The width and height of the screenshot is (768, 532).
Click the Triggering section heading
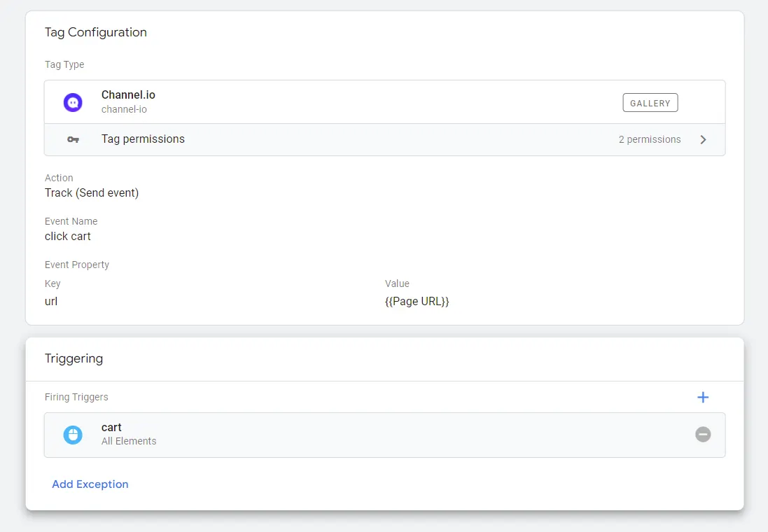(74, 358)
